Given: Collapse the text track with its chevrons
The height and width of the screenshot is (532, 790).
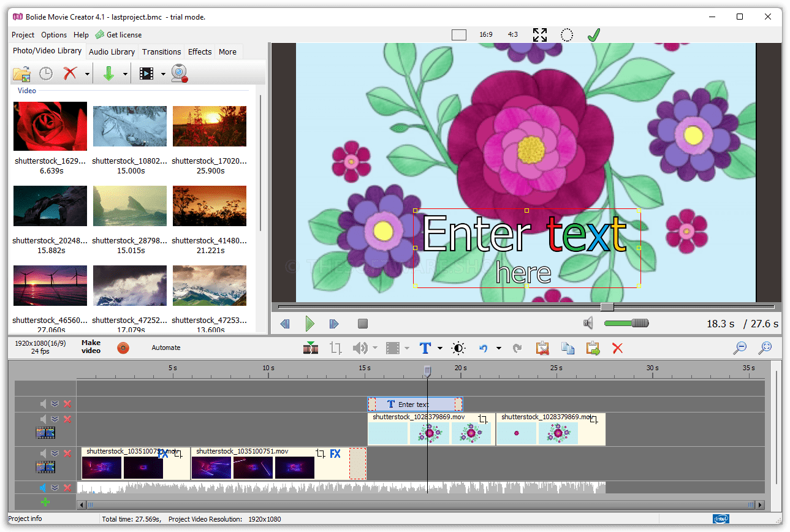Looking at the screenshot, I should (55, 404).
